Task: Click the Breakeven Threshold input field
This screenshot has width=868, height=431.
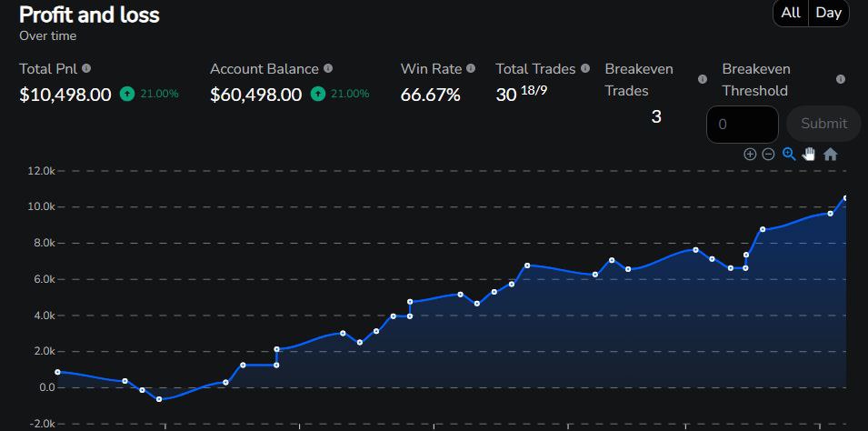Action: pos(743,124)
